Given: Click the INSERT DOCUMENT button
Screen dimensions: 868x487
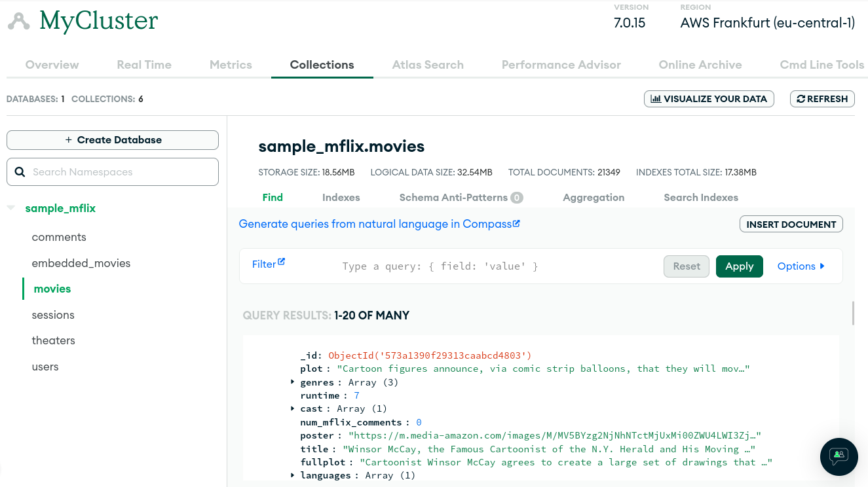Looking at the screenshot, I should pyautogui.click(x=791, y=225).
